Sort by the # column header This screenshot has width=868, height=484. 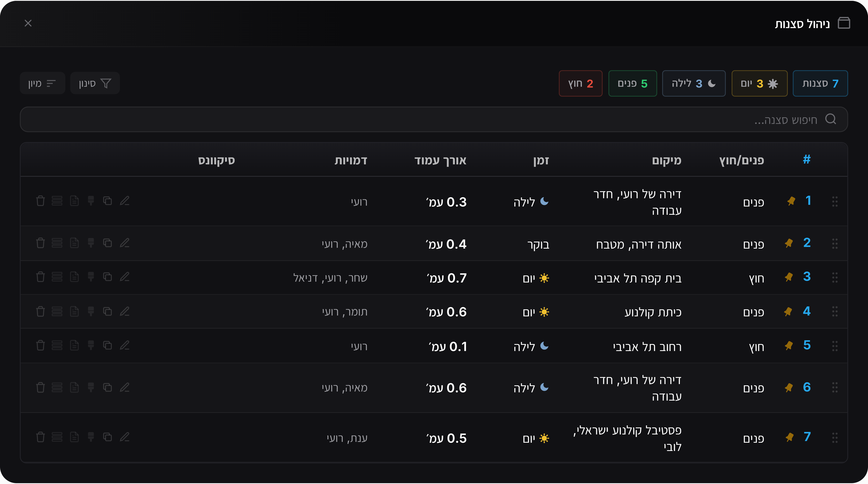point(807,160)
